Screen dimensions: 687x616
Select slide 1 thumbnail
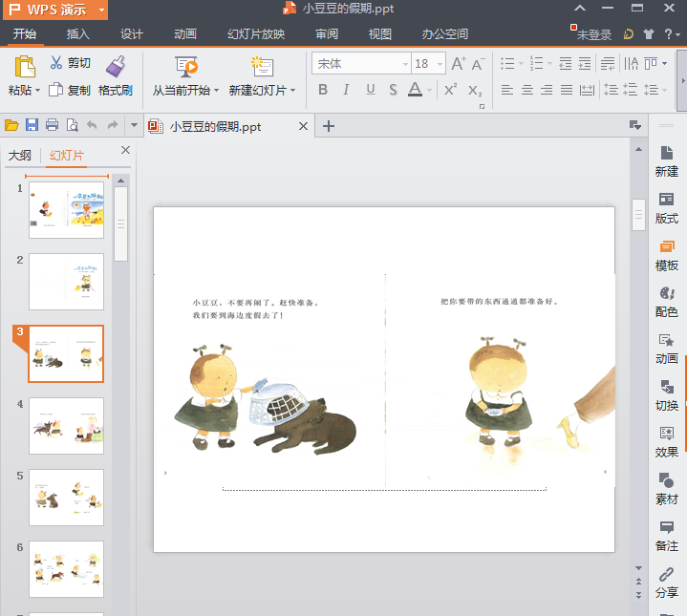(66, 210)
